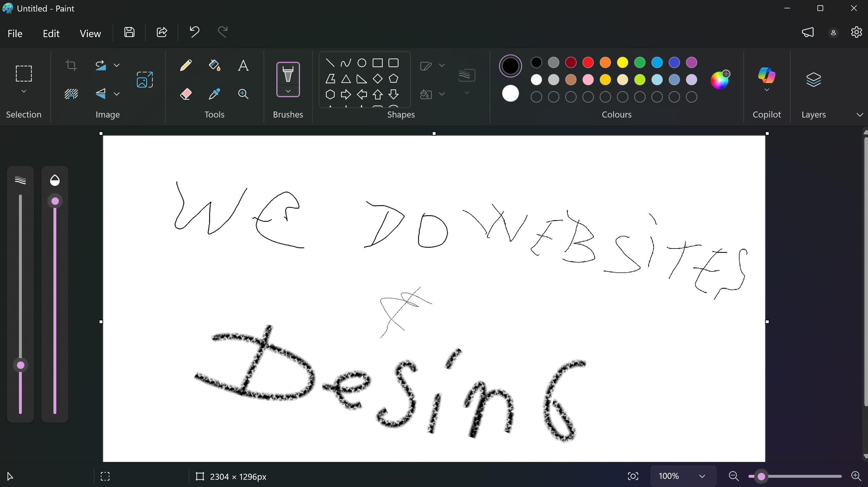The width and height of the screenshot is (868, 487).
Task: Click the Redo arrow
Action: point(223,32)
